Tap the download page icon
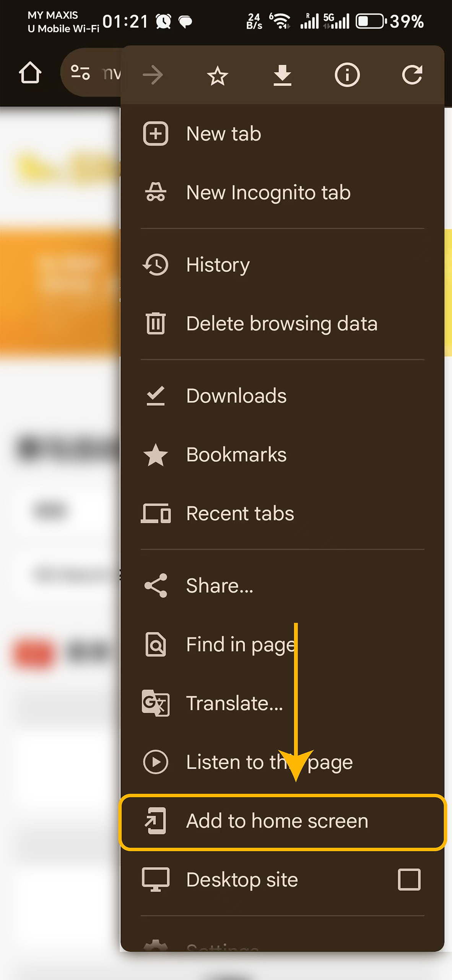Image resolution: width=452 pixels, height=980 pixels. coord(282,75)
